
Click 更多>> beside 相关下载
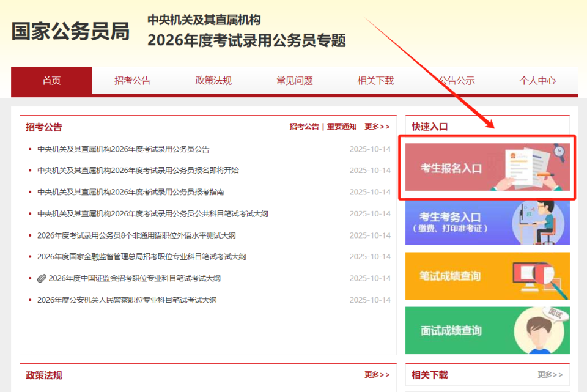coord(548,375)
